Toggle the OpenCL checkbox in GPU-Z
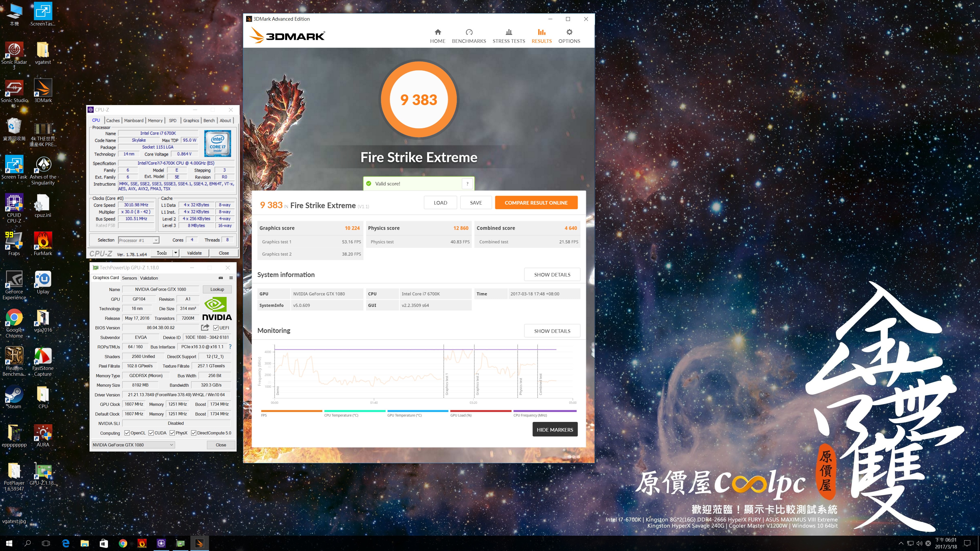Viewport: 980px width, 551px height. pyautogui.click(x=127, y=433)
